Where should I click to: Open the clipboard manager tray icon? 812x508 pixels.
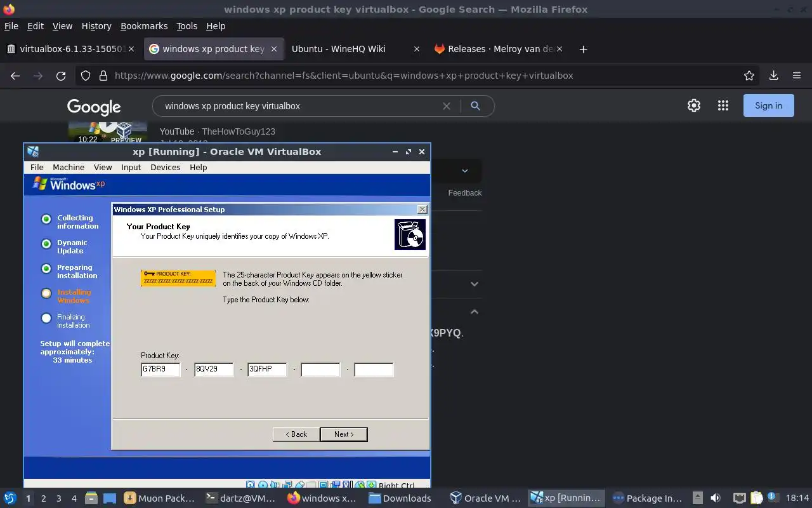[756, 498]
